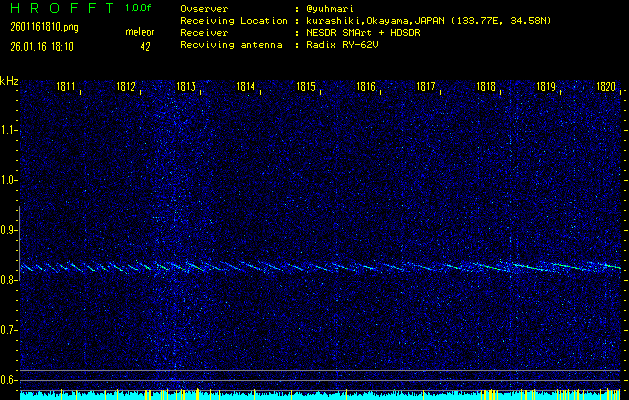Click the 0.7 frequency axis label
The height and width of the screenshot is (400, 629).
[x=9, y=330]
